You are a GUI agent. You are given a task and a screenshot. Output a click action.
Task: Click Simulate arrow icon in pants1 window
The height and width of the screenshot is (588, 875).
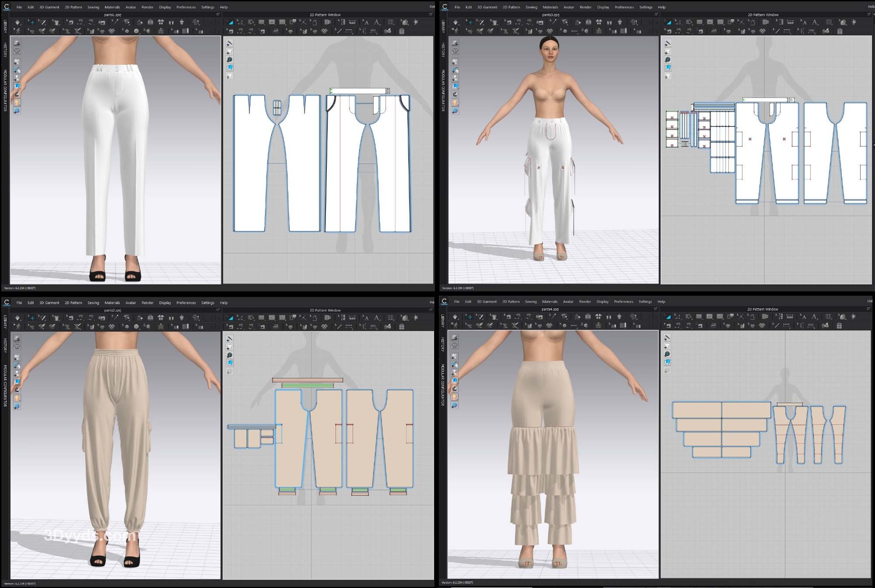pos(17,22)
